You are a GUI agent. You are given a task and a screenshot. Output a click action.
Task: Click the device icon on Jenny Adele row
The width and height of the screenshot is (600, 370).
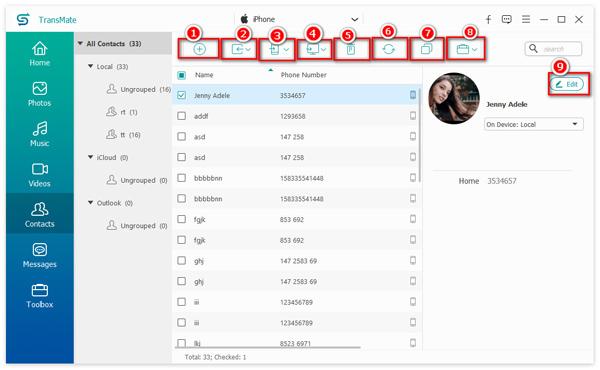point(412,95)
